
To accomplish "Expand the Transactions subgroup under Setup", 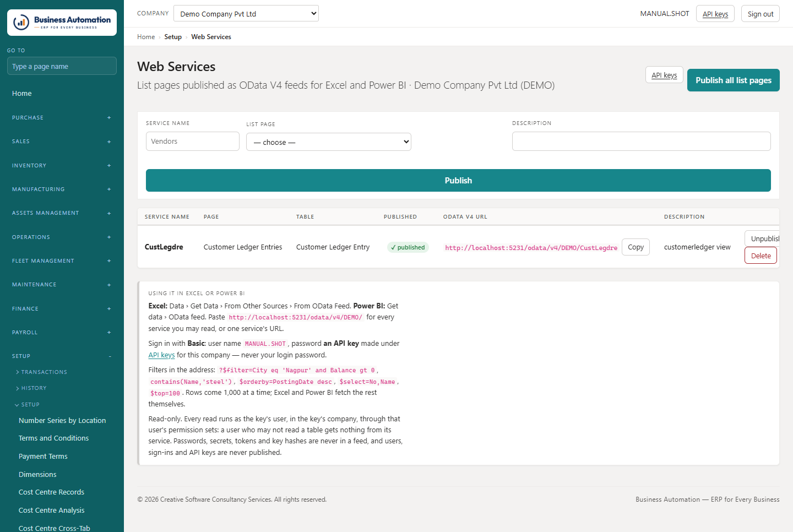I will click(x=41, y=372).
